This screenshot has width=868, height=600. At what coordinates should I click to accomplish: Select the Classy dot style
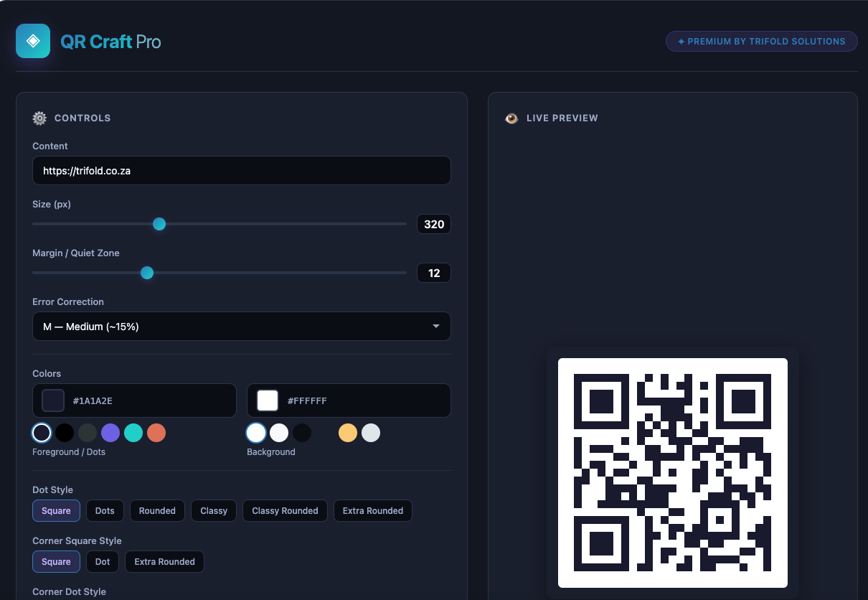pos(214,511)
